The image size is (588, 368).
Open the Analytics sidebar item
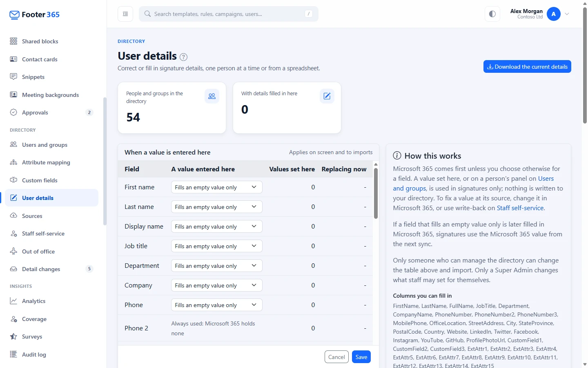[x=52, y=301]
